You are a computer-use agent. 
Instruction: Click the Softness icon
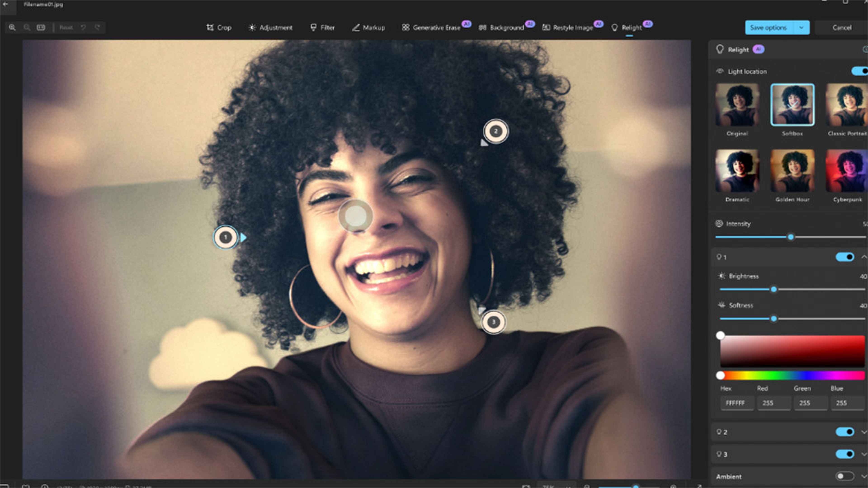(x=722, y=305)
